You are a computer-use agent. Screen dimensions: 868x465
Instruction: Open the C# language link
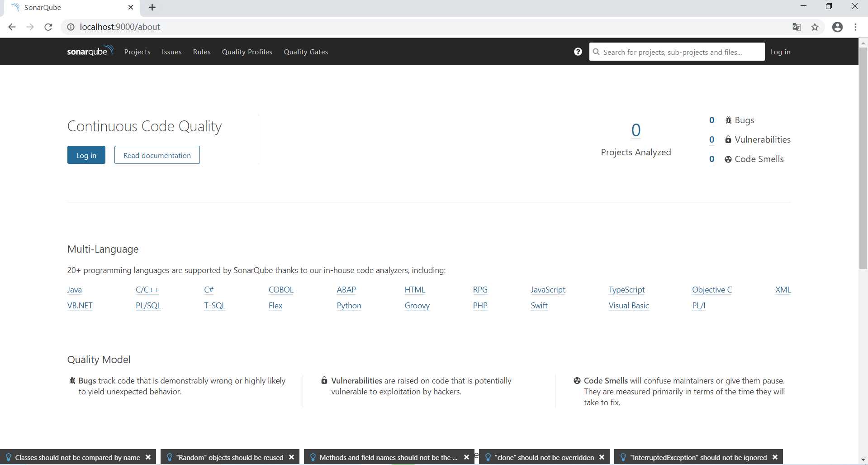[209, 290]
